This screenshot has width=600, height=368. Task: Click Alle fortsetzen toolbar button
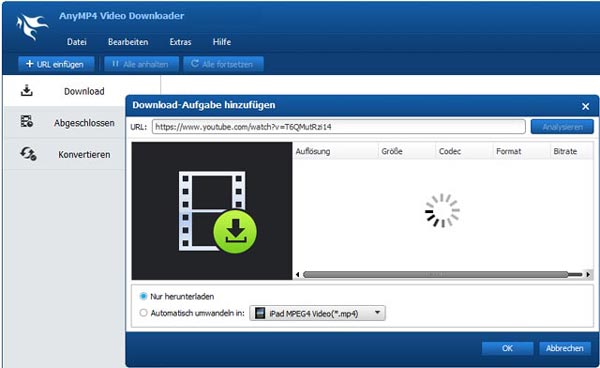click(x=223, y=64)
